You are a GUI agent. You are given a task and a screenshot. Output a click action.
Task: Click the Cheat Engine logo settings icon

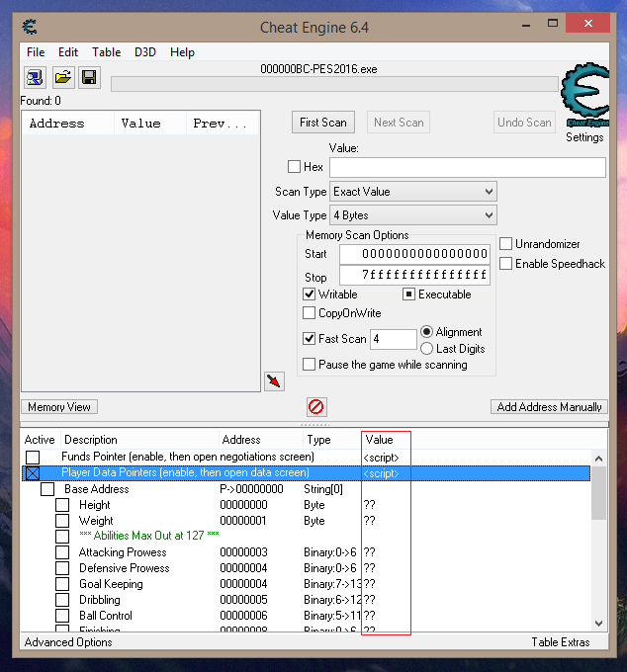click(585, 95)
